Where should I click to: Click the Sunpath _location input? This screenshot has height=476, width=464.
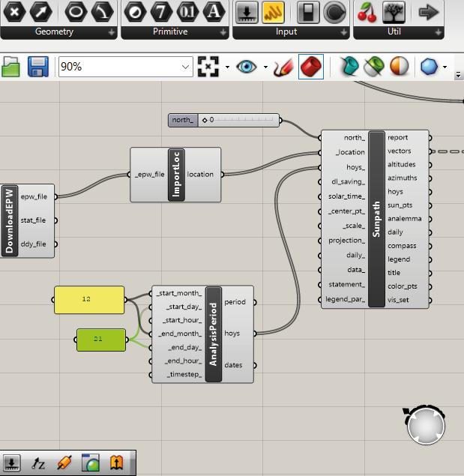pyautogui.click(x=350, y=152)
